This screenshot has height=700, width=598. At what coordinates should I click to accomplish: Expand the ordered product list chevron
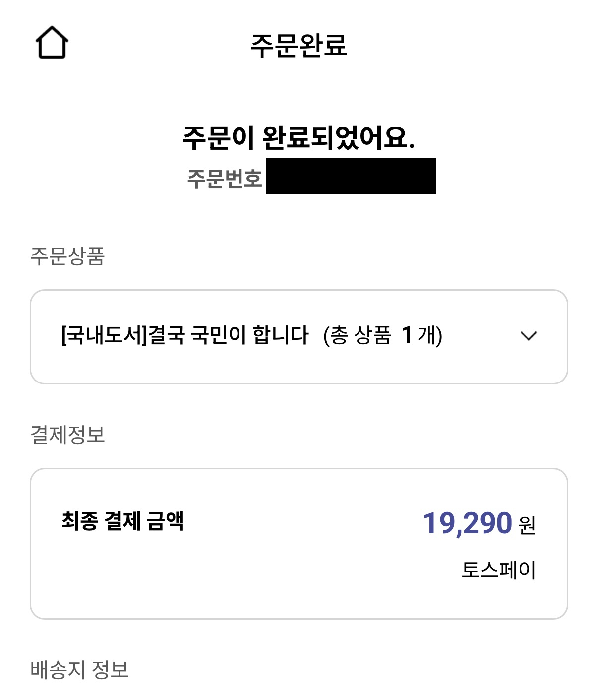pyautogui.click(x=529, y=336)
